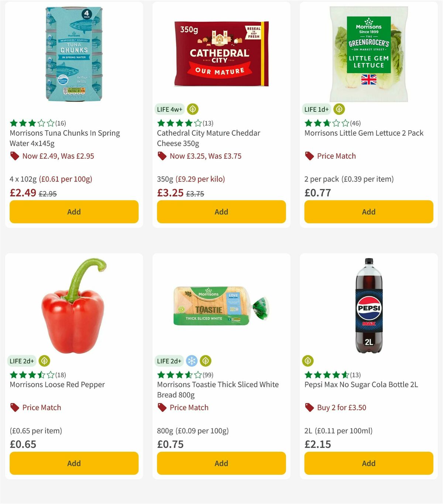Screen dimensions: 443x504
Task: Open Morrisons Little Gem Lettuce 2 Pack product page
Action: (x=363, y=133)
